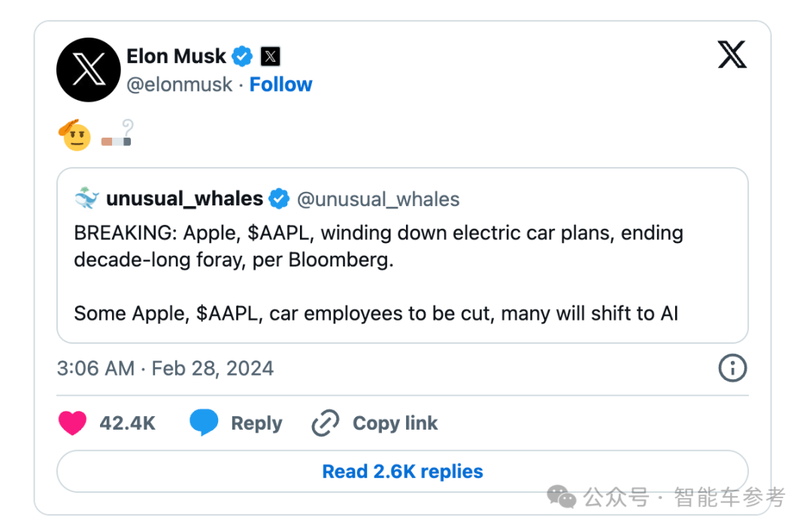Click the saluting face emoji
Viewport: 812px width, 529px height.
pyautogui.click(x=74, y=135)
